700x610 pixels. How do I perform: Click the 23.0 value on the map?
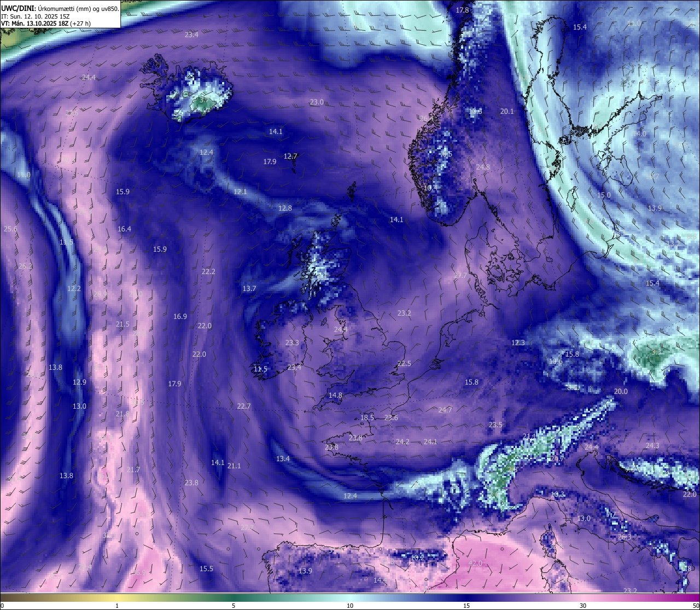pyautogui.click(x=317, y=102)
